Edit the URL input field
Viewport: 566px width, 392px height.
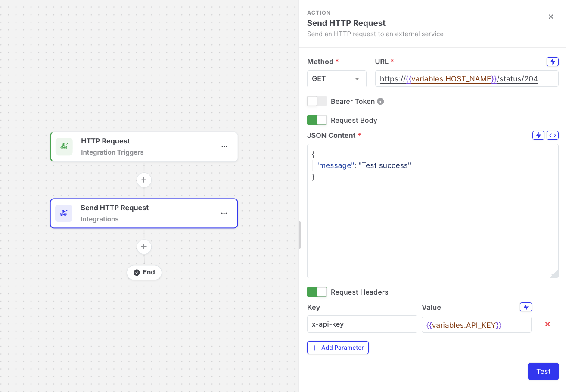(x=467, y=79)
